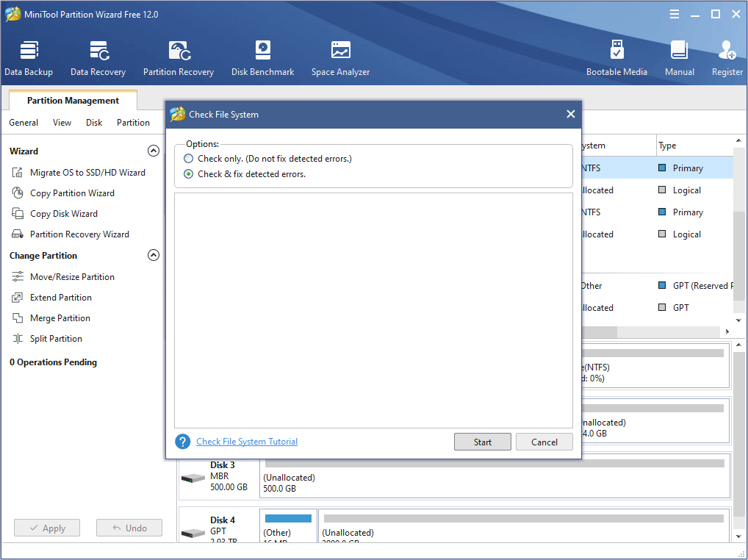Click the Apply button
Viewport: 748px width, 560px height.
tap(47, 528)
